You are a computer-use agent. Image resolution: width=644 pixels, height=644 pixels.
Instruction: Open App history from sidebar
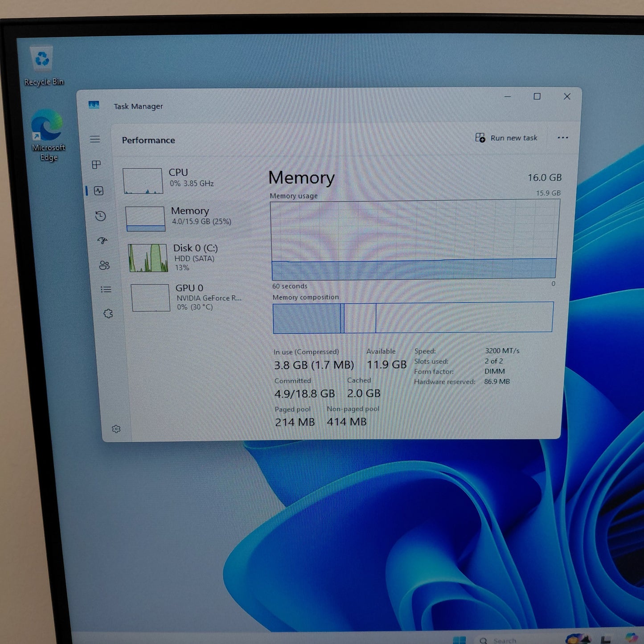(x=101, y=216)
